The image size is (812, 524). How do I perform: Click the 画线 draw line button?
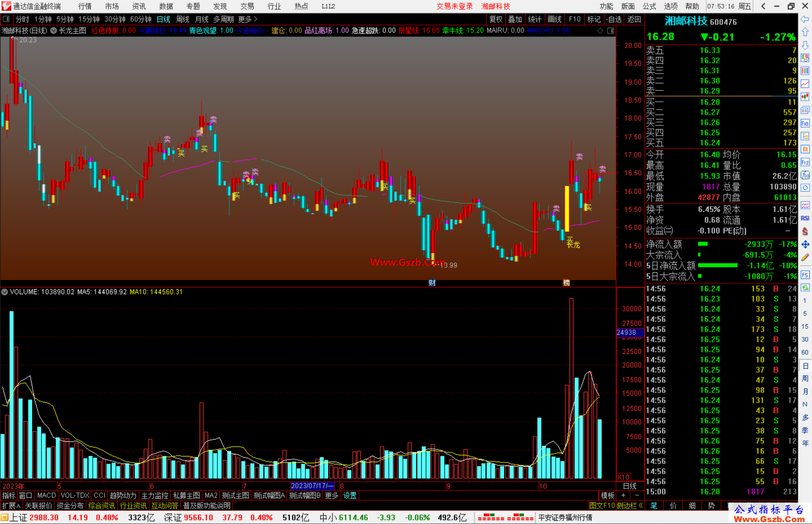[x=554, y=19]
